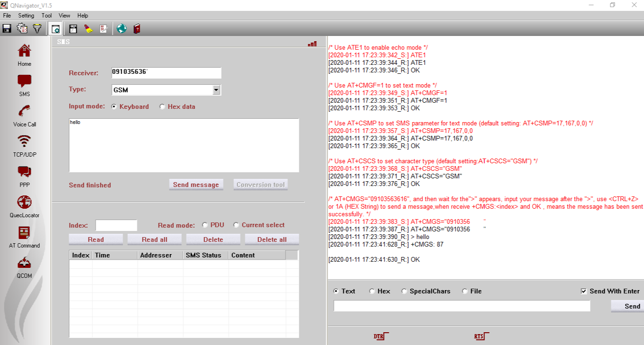
Task: Click the Conversion tool button
Action: click(260, 185)
